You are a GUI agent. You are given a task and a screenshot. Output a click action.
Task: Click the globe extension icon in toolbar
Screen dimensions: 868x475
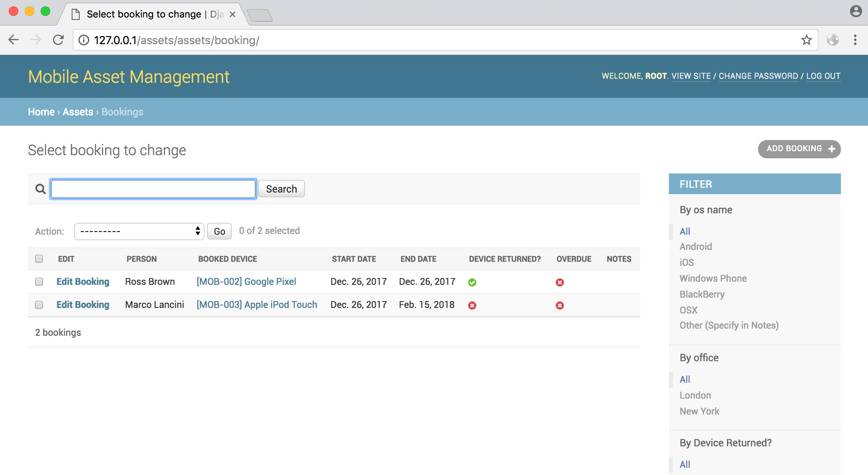(833, 40)
